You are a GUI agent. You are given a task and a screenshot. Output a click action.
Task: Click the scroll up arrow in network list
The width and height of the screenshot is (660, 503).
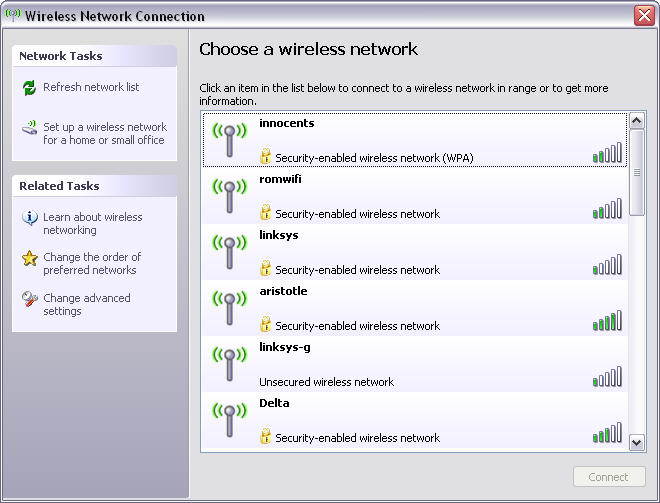636,121
